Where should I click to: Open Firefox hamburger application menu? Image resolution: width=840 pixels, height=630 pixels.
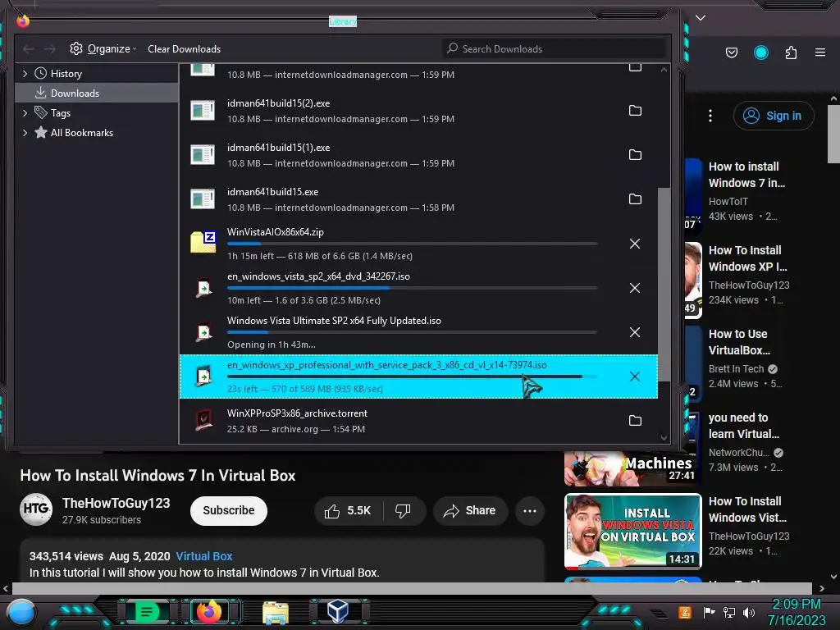pos(820,52)
